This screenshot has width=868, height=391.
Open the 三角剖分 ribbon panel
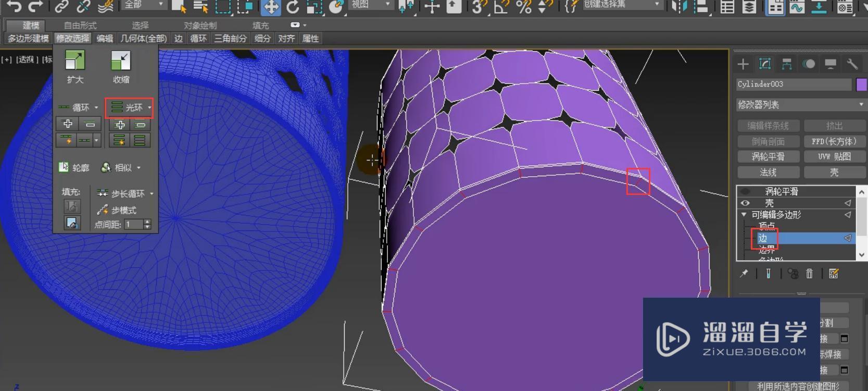[x=230, y=39]
